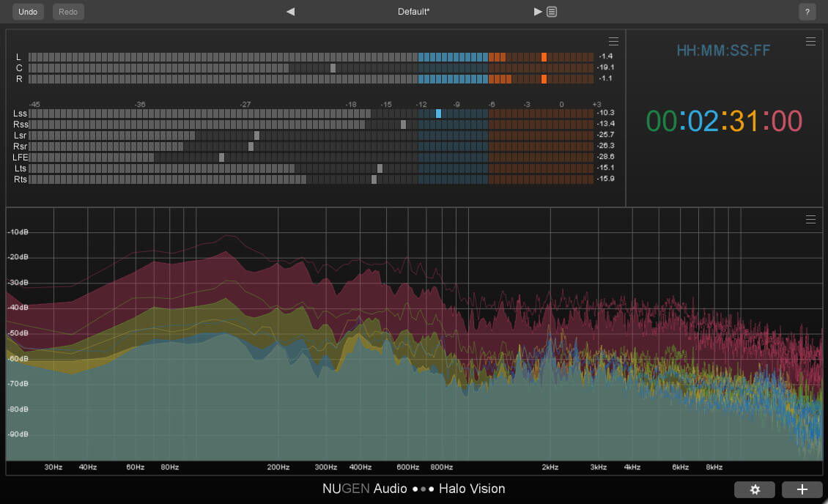Click the Undo button
Screen dimensions: 828x504
[27, 11]
